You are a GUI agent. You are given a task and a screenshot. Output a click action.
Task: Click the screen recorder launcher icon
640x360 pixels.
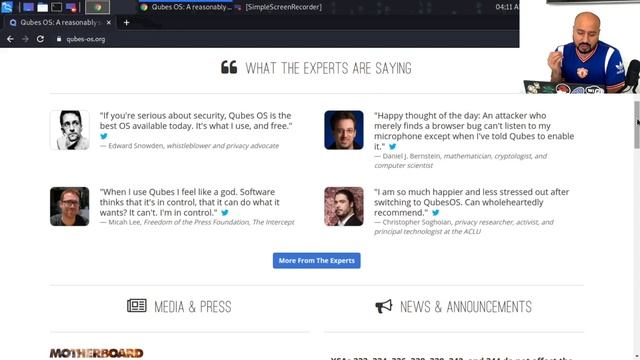(x=71, y=7)
